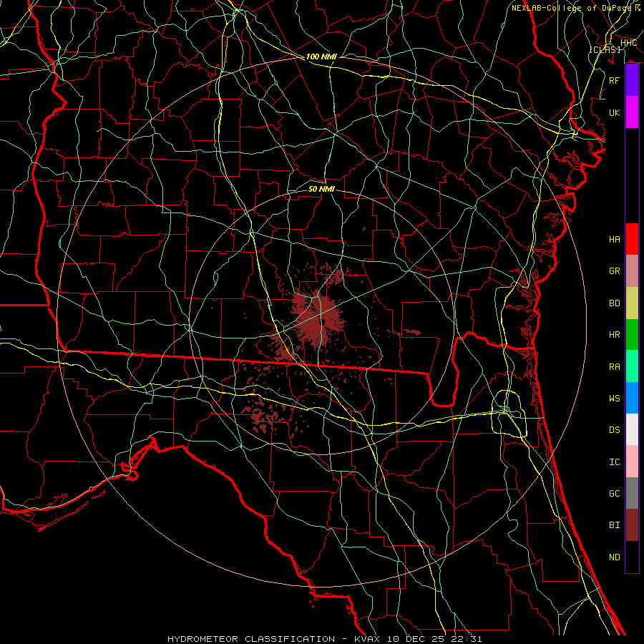
Task: Click the HHC product label
Action: point(628,43)
